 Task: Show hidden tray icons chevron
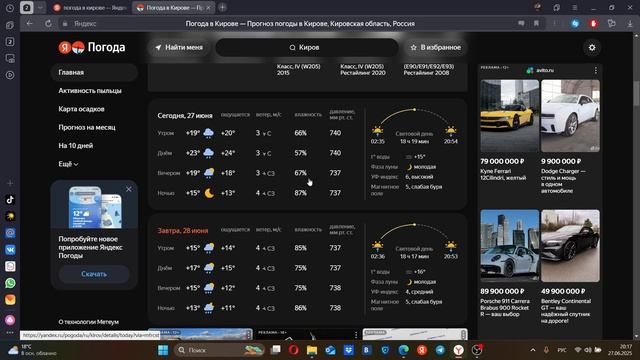[533, 350]
